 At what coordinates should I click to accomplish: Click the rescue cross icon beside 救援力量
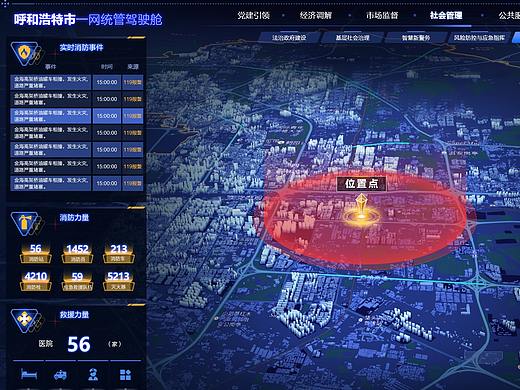(x=25, y=320)
